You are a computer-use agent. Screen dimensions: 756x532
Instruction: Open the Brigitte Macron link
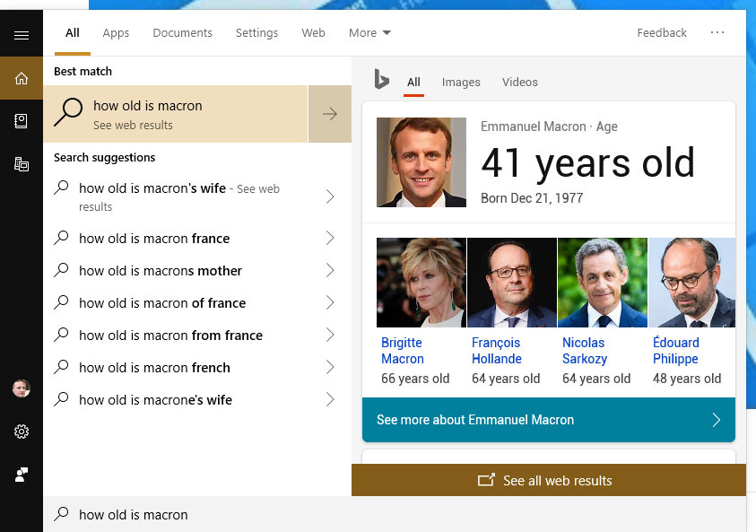click(402, 351)
